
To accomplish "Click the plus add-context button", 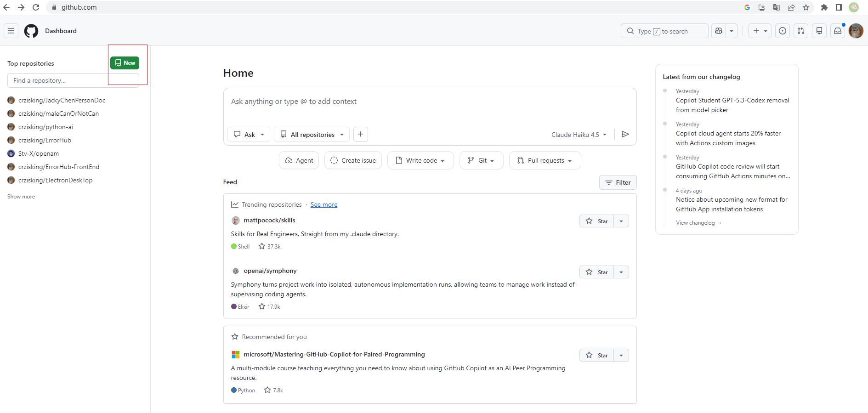I will [361, 134].
